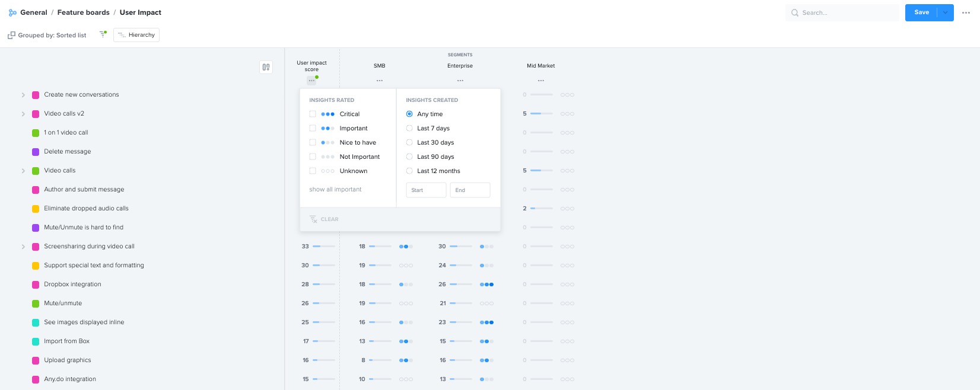
Task: Click the User impact score options icon
Action: point(311,81)
